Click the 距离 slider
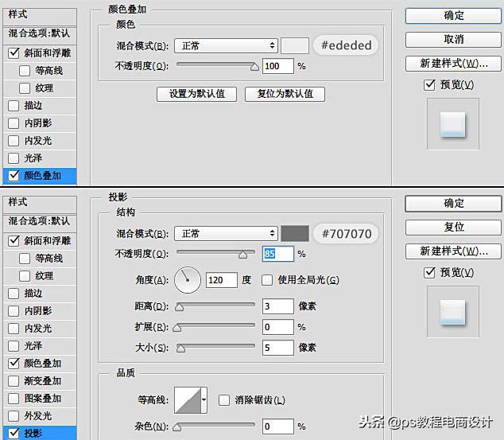The width and height of the screenshot is (504, 440). tap(215, 306)
